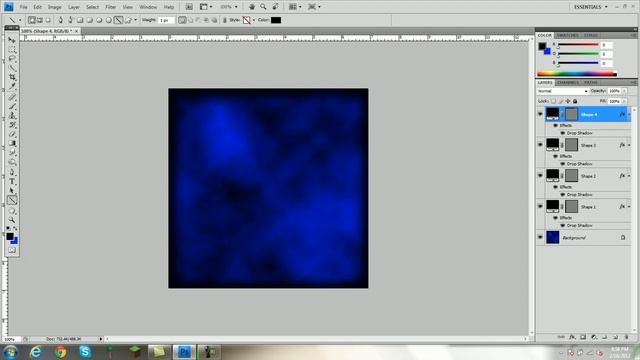Toggle Lock all for layer
Screen dimensions: 640x360
point(575,101)
